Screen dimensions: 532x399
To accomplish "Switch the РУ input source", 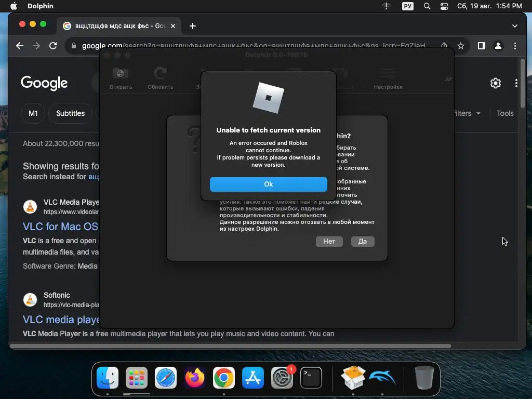I will coord(407,6).
